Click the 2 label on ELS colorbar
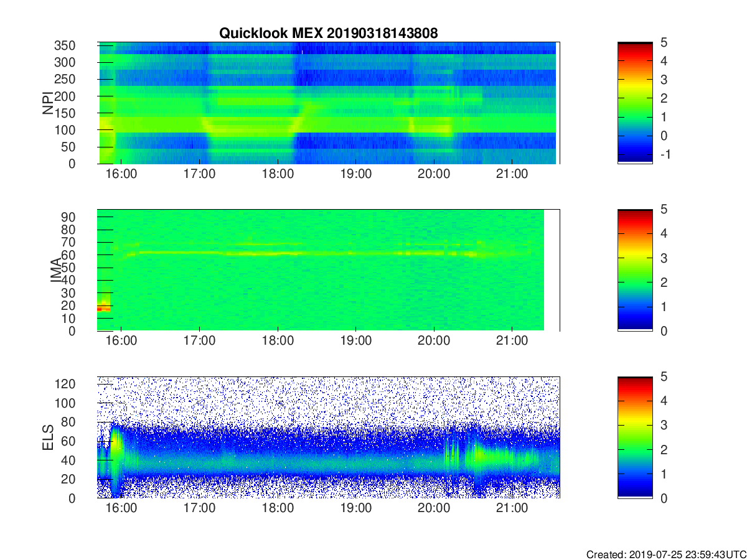Viewport: 747px width, 560px height. point(664,450)
